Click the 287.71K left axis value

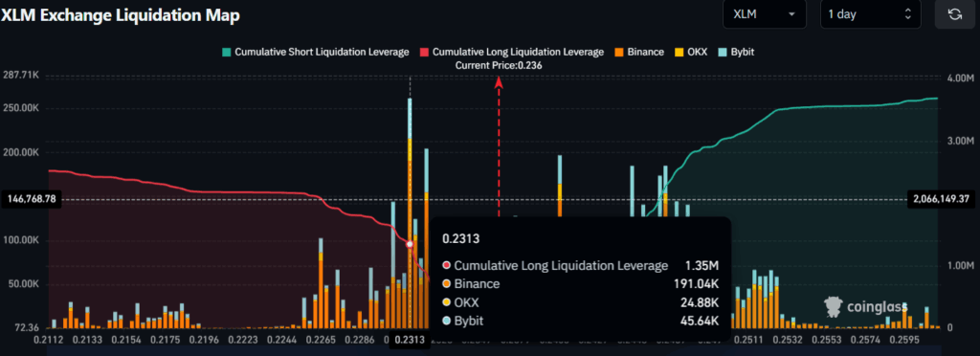[x=22, y=75]
